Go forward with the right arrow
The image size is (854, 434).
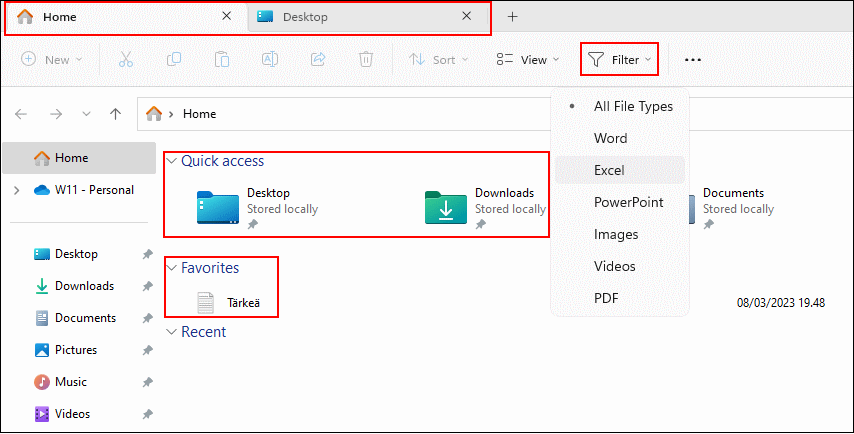click(x=56, y=114)
